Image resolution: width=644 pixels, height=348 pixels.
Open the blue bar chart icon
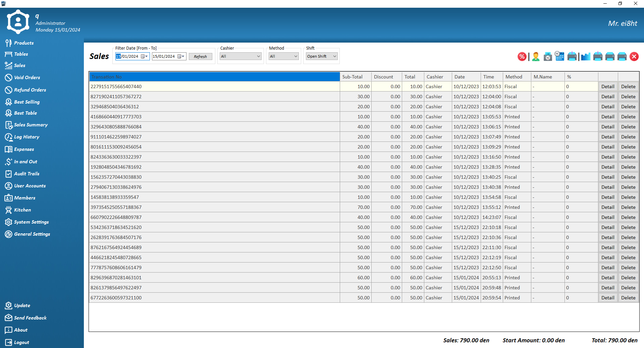(x=585, y=57)
